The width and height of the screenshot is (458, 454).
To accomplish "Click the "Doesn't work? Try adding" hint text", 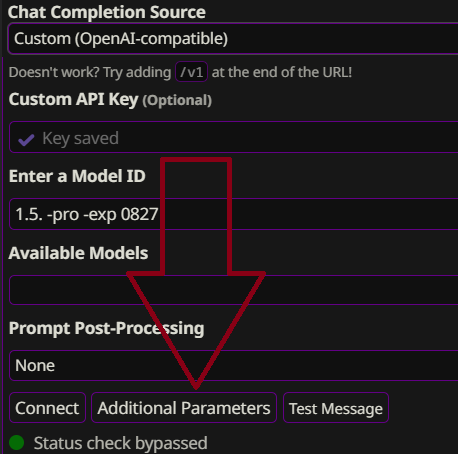I will click(90, 72).
